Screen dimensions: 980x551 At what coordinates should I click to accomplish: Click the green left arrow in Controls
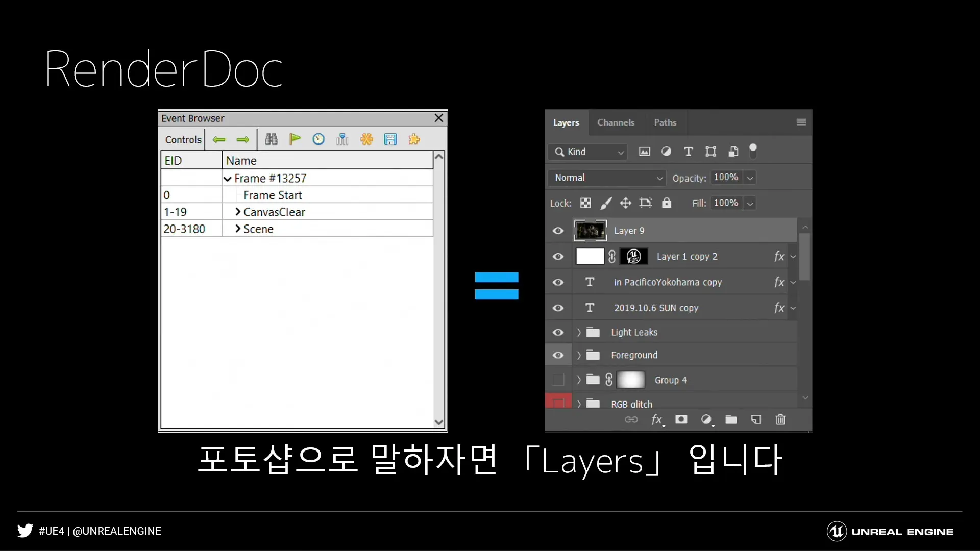coord(219,139)
